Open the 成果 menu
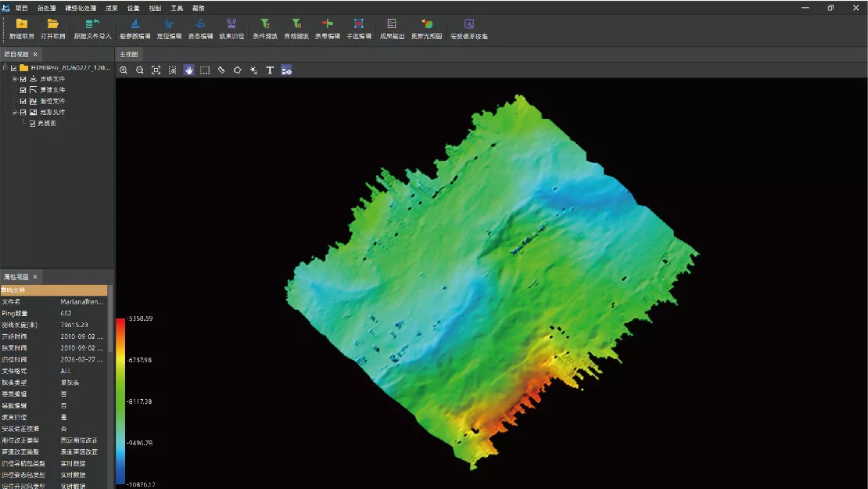The height and width of the screenshot is (489, 868). (112, 9)
